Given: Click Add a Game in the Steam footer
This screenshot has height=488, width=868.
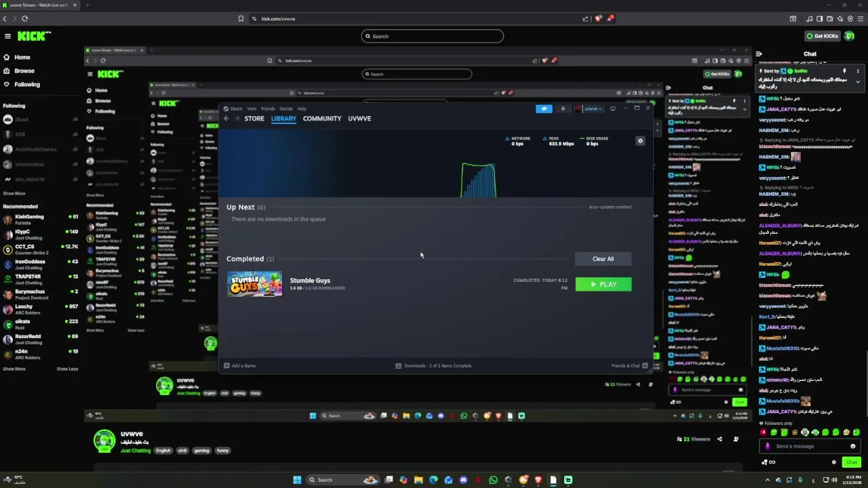Looking at the screenshot, I should (239, 366).
